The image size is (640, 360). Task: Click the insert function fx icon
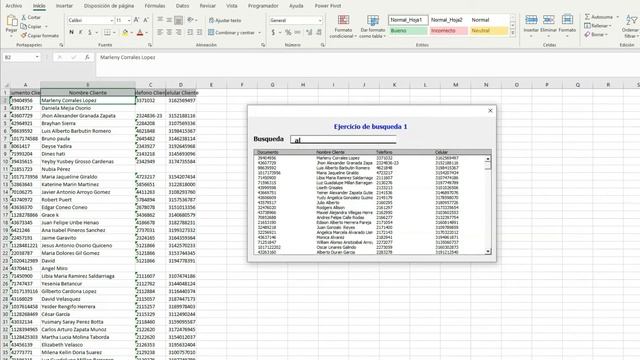coord(87,58)
